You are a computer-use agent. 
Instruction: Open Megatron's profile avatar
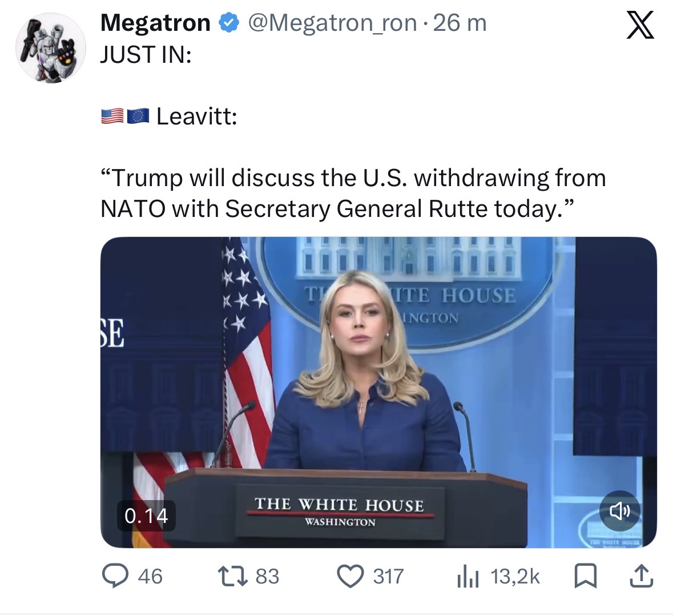click(51, 48)
